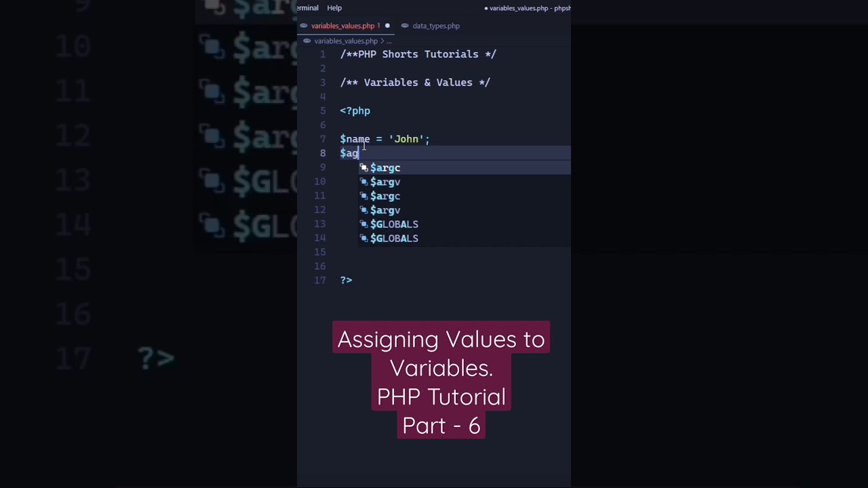Click the Assigning Values to Variables caption
Image resolution: width=868 pixels, height=488 pixels.
tap(441, 353)
